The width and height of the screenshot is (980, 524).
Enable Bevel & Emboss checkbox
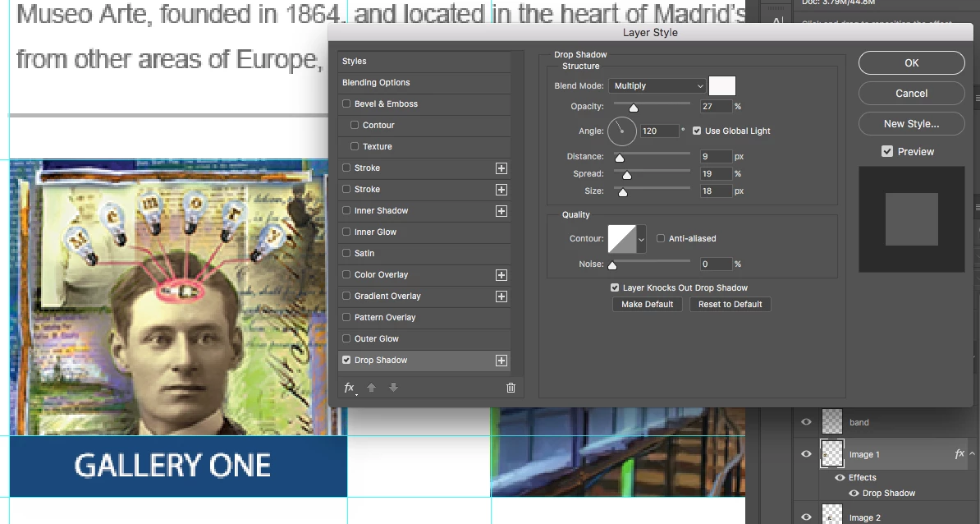coord(346,103)
